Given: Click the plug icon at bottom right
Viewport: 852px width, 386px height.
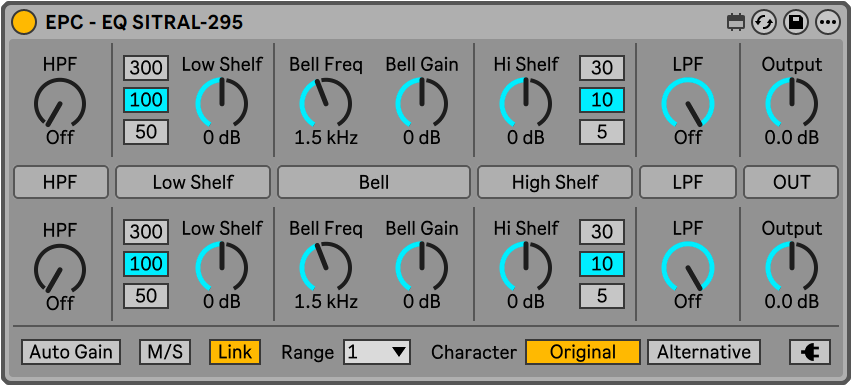Looking at the screenshot, I should pos(810,352).
